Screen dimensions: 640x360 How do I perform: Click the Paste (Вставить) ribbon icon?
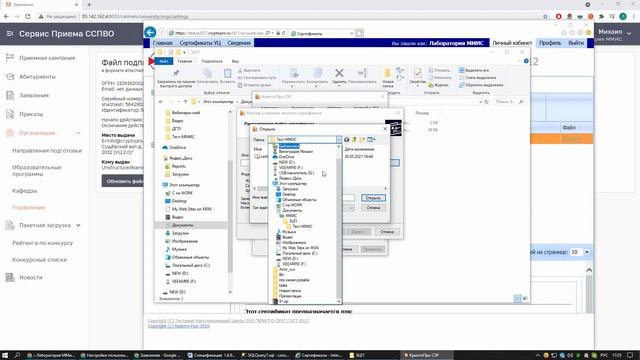pos(227,73)
